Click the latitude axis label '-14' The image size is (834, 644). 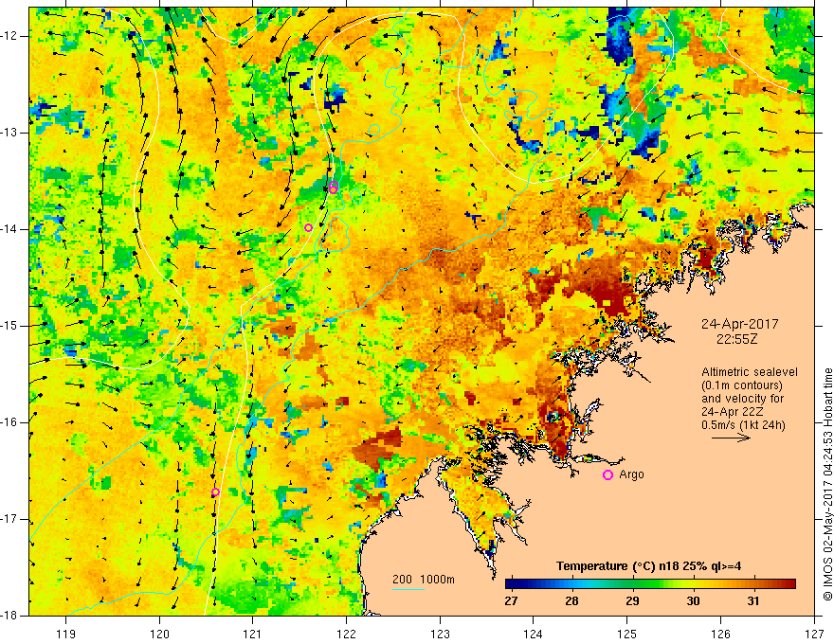pyautogui.click(x=9, y=229)
